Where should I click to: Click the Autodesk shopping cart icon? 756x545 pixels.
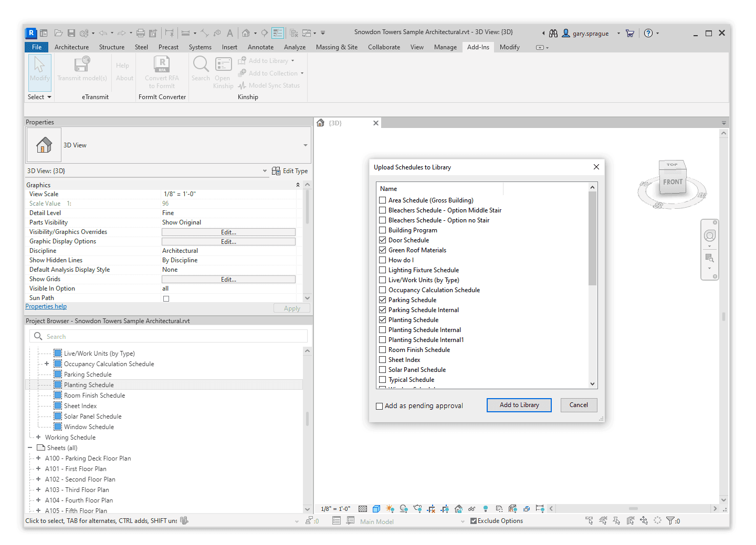click(x=630, y=33)
